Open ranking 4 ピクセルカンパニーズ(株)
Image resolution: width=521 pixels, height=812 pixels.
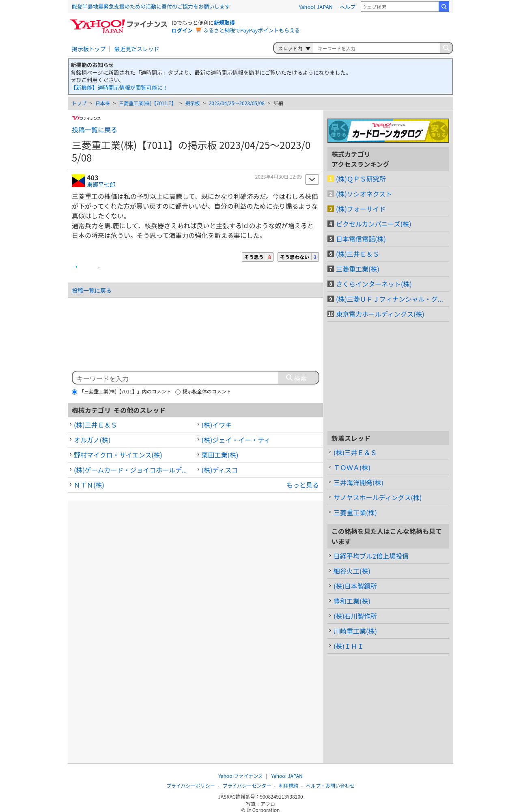point(373,224)
